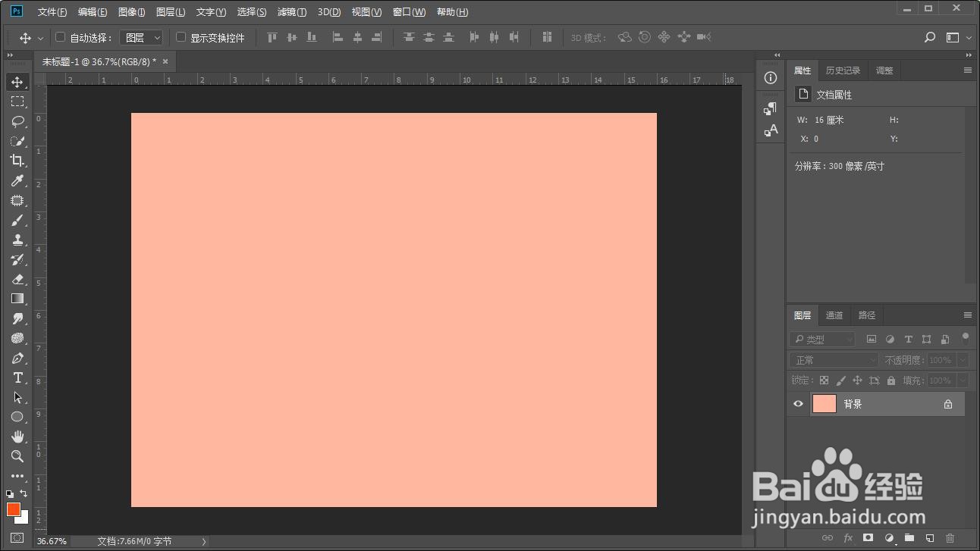Enable the 显示变换控件 checkbox
Viewport: 980px width, 551px height.
(181, 37)
